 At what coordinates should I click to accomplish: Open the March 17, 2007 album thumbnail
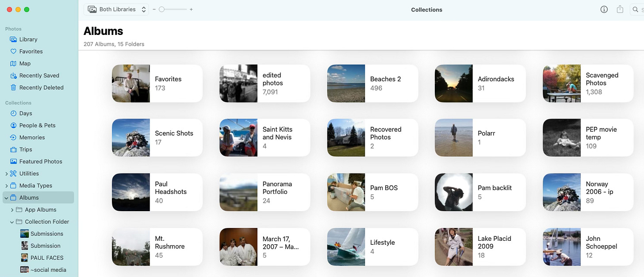(238, 247)
